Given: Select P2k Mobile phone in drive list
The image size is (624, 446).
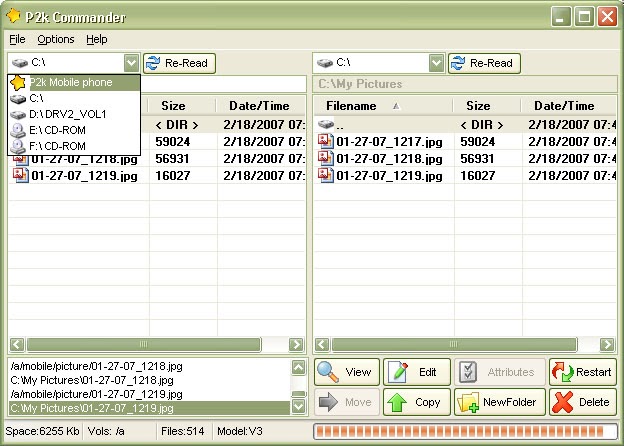Looking at the screenshot, I should tap(74, 83).
